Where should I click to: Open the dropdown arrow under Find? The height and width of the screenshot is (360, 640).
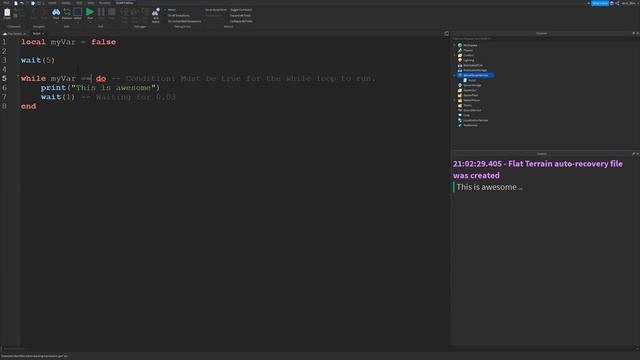click(x=56, y=22)
